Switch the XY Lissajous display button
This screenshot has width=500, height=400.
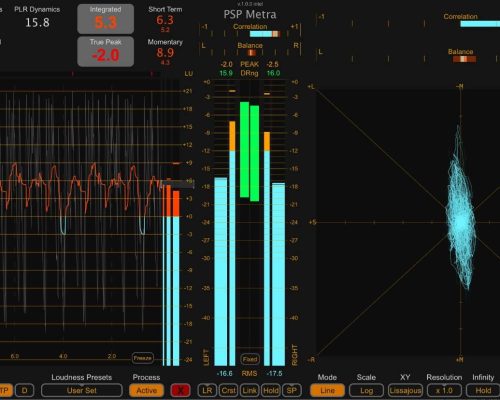pos(405,390)
